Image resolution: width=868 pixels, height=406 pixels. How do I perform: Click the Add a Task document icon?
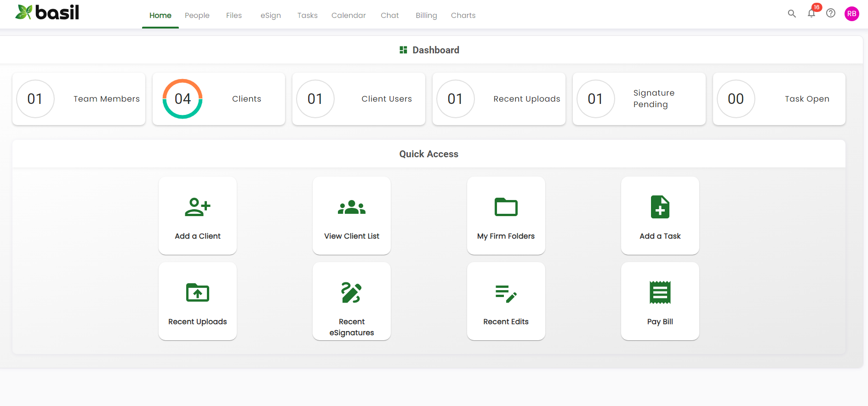(660, 207)
